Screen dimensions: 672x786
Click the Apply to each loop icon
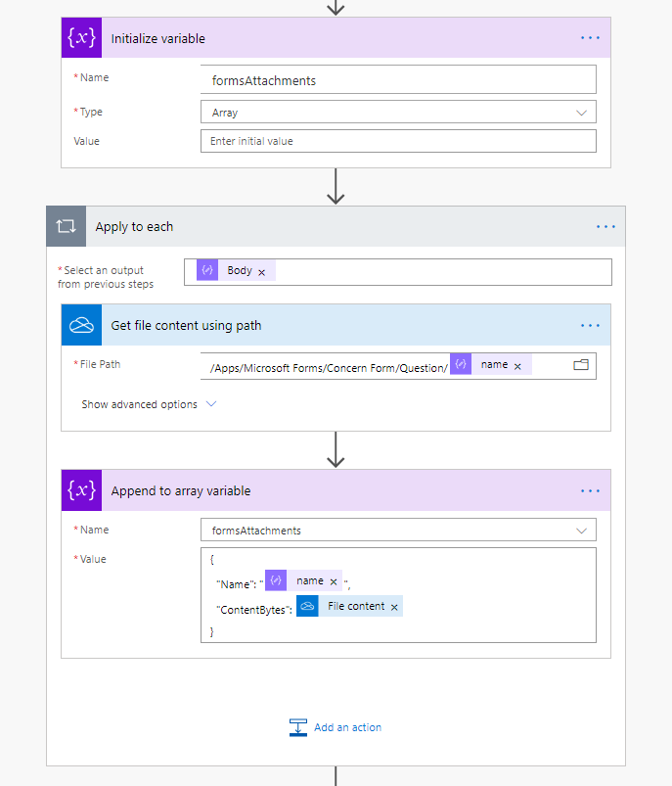click(x=65, y=226)
